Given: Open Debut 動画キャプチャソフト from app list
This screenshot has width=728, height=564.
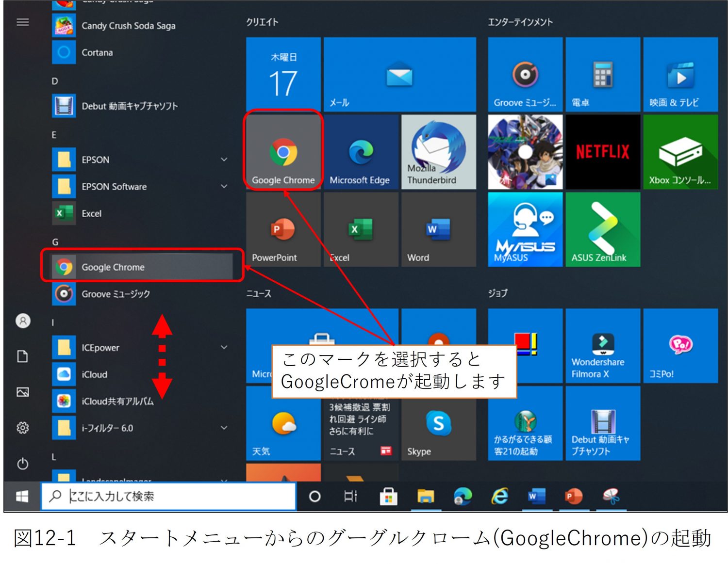Looking at the screenshot, I should (x=142, y=106).
